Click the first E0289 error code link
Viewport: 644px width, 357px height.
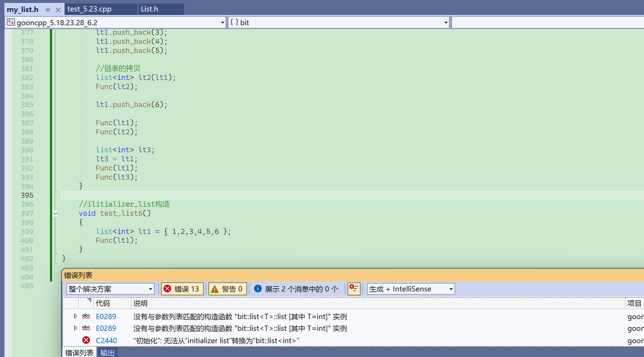pyautogui.click(x=106, y=316)
